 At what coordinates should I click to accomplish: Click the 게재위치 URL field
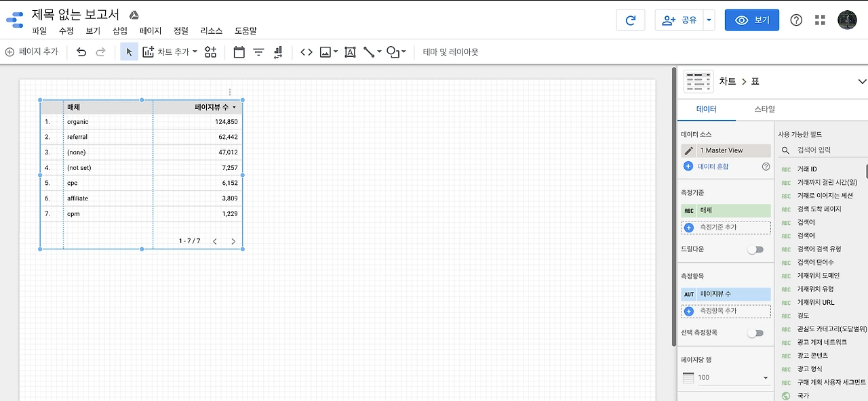tap(816, 302)
